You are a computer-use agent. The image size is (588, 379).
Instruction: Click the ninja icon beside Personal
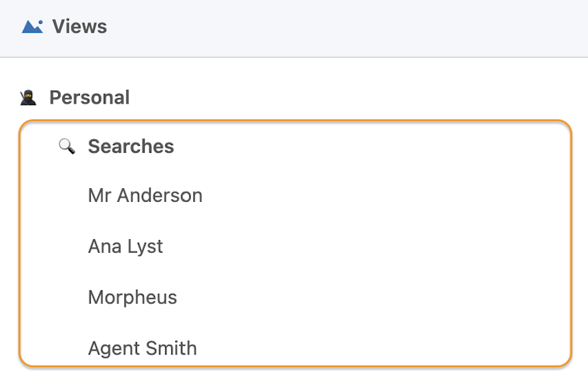click(28, 98)
